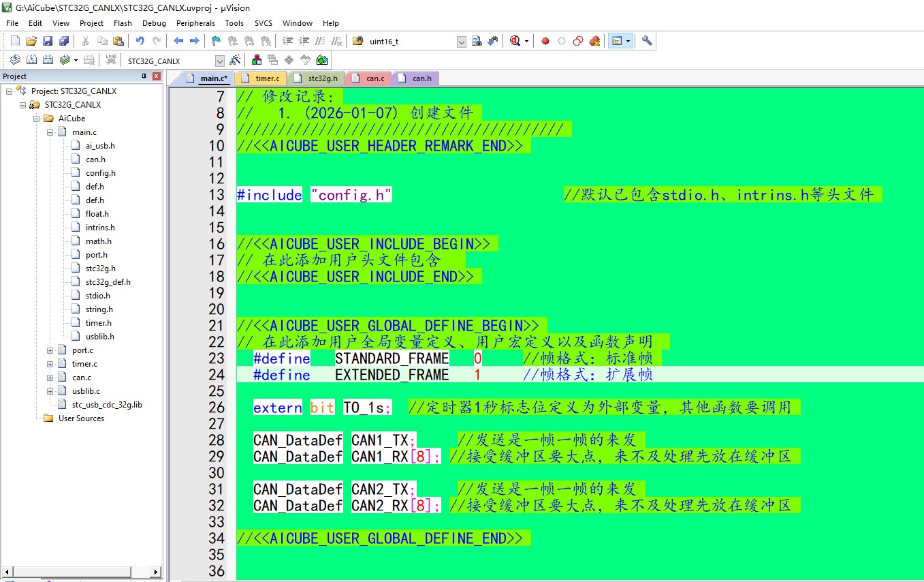The image size is (924, 582).
Task: Click the Rebuild all target files icon
Action: 48,60
